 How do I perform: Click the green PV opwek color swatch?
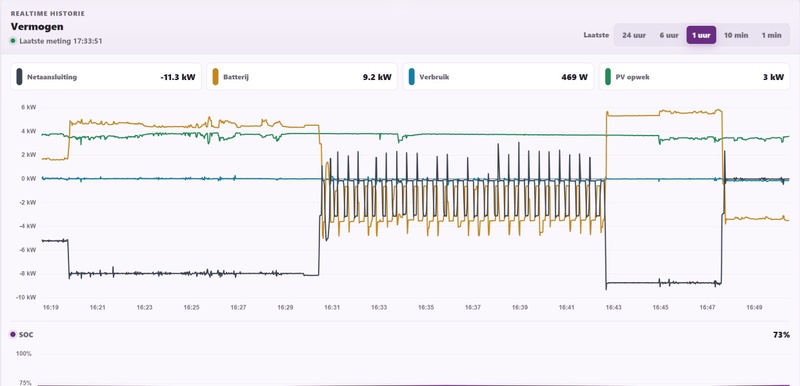(x=608, y=77)
